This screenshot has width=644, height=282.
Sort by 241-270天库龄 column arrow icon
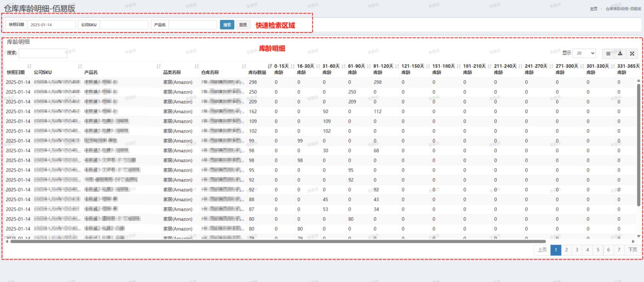click(x=551, y=66)
